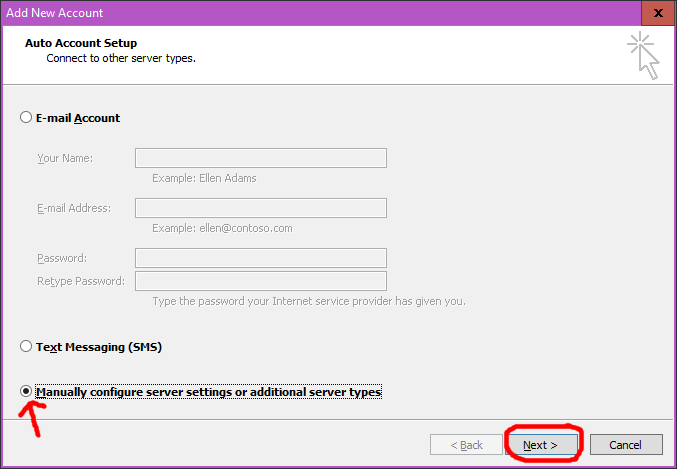Click the 'Connect to other server types' subtitle
Screen dimensions: 677x469
pos(121,58)
